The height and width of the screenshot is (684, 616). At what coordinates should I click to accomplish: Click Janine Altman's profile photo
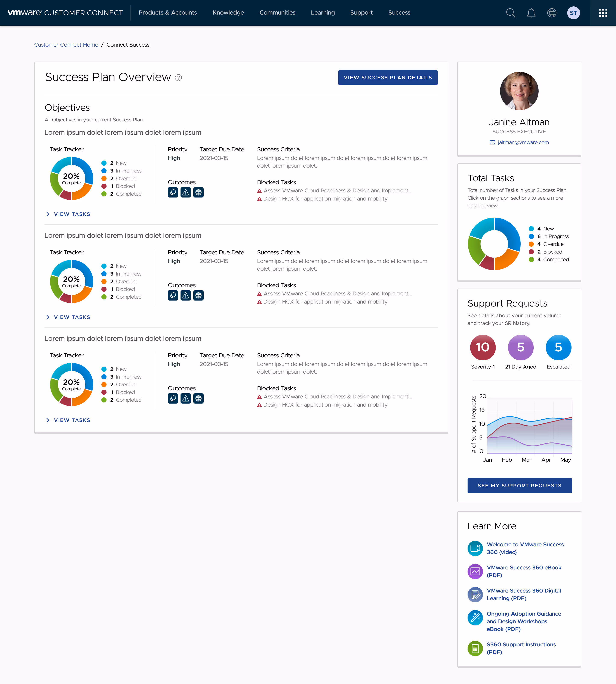click(519, 91)
